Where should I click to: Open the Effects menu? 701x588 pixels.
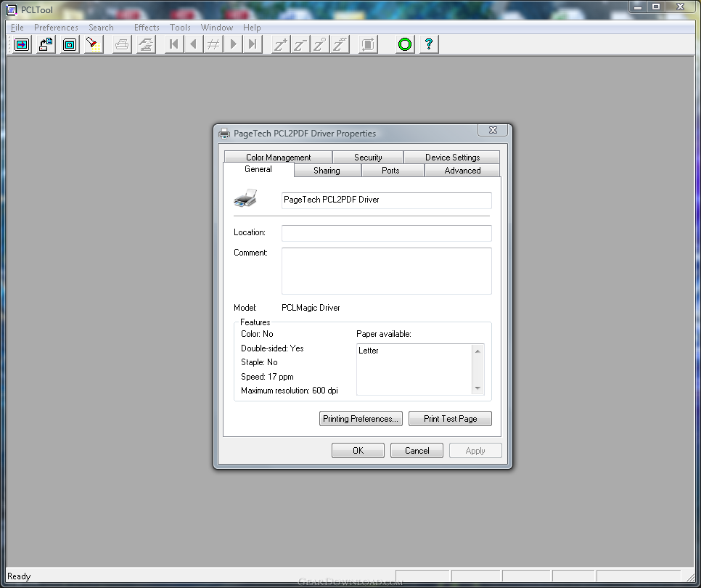click(x=147, y=28)
